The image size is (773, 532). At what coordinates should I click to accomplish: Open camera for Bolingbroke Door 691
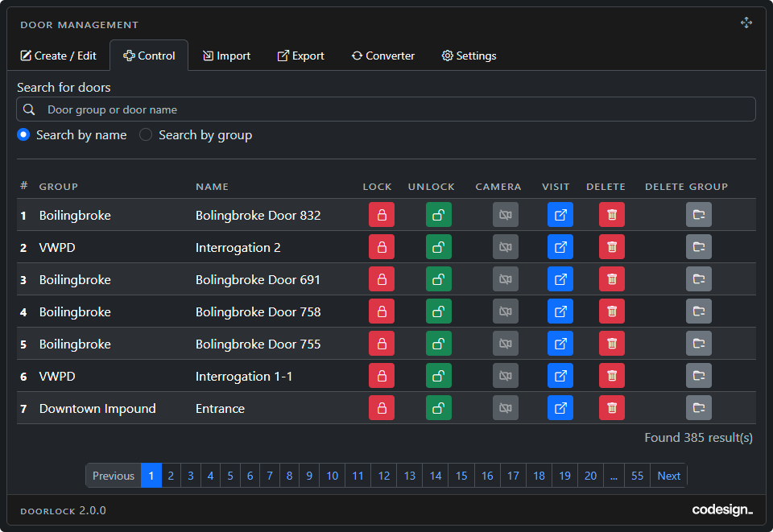tap(505, 279)
